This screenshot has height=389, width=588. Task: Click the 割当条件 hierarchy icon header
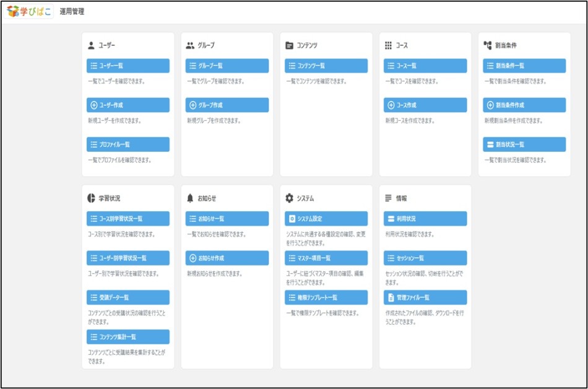(x=488, y=45)
